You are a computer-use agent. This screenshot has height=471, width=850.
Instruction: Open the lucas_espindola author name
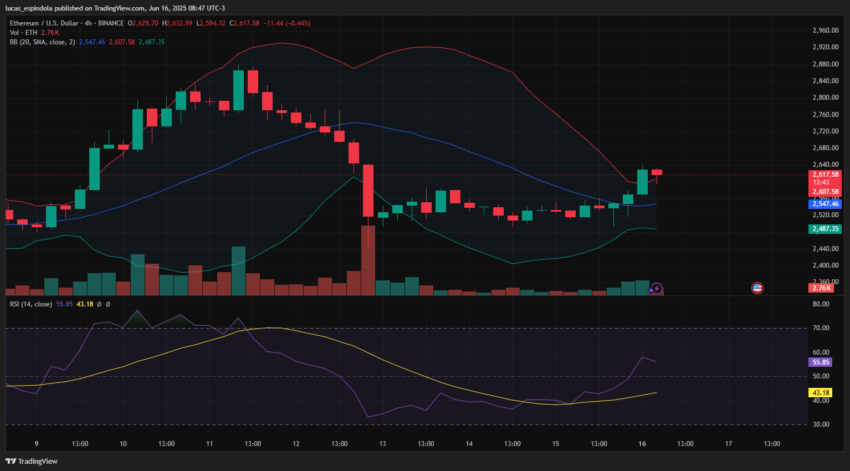[x=29, y=8]
